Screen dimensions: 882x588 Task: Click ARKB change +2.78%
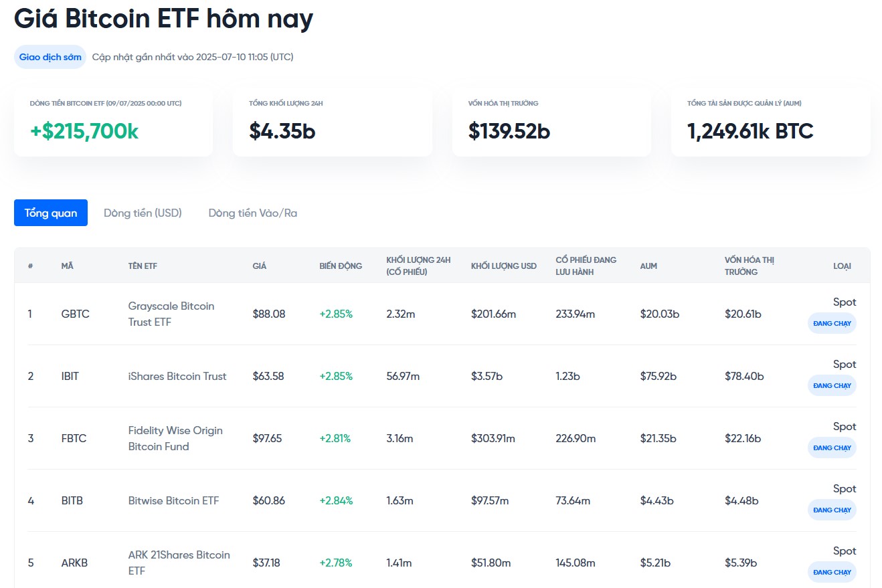[x=336, y=563]
